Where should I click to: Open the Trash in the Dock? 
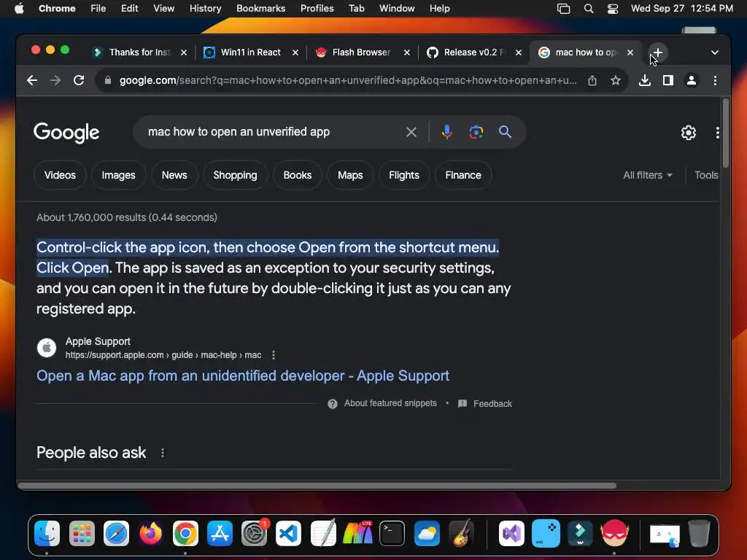click(x=699, y=533)
